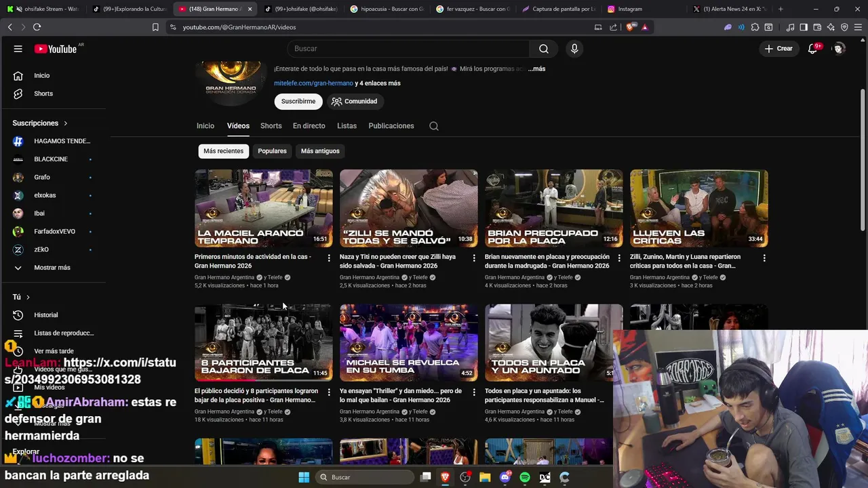
Task: Open options for 'El público decidió' video
Action: tap(329, 392)
